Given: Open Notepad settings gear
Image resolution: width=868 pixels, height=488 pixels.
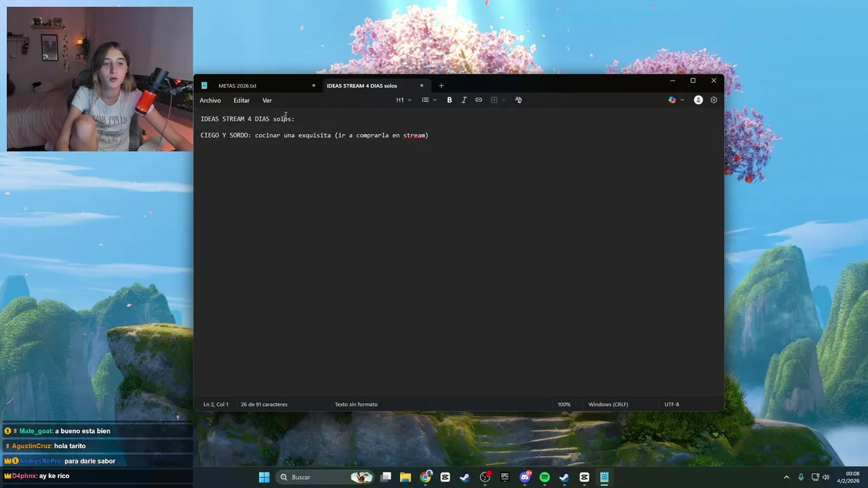Looking at the screenshot, I should [x=713, y=100].
